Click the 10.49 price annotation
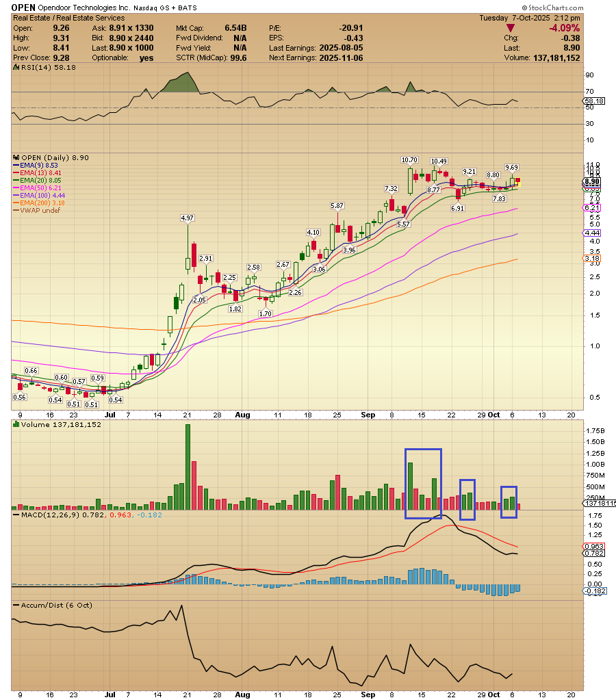 439,161
